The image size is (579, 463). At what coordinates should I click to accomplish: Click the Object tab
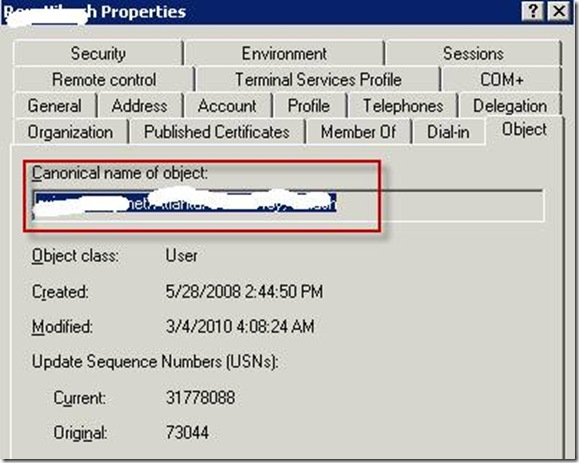(x=524, y=130)
